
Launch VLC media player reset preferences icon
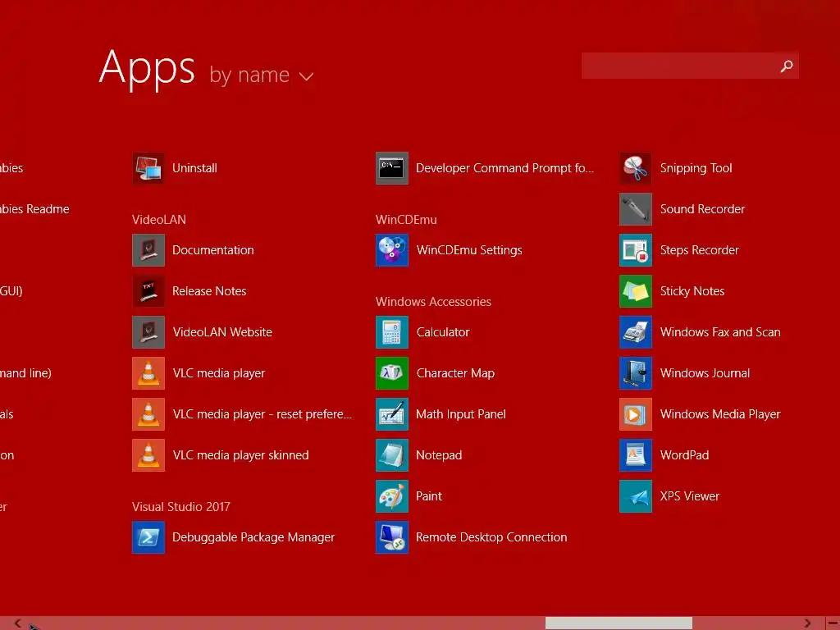coord(148,414)
